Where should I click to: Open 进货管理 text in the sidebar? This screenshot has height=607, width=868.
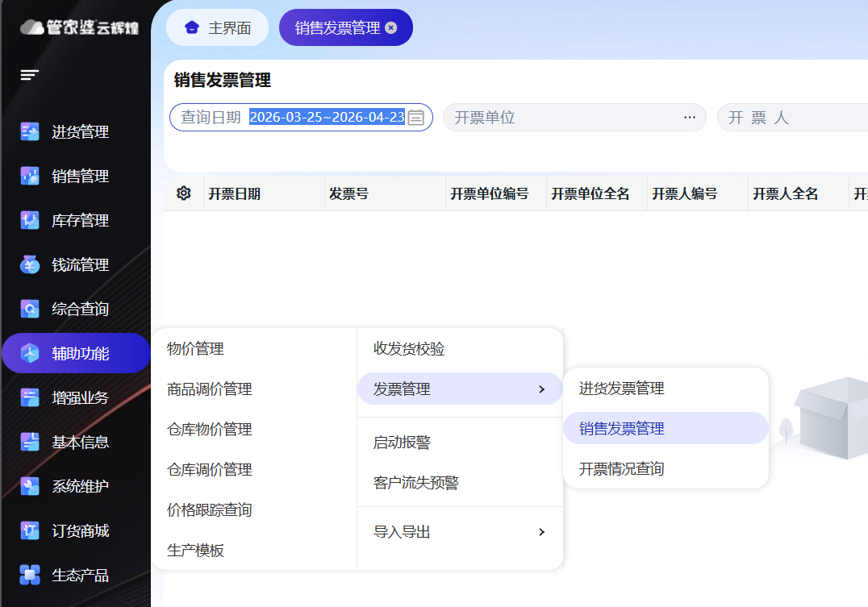tap(81, 131)
